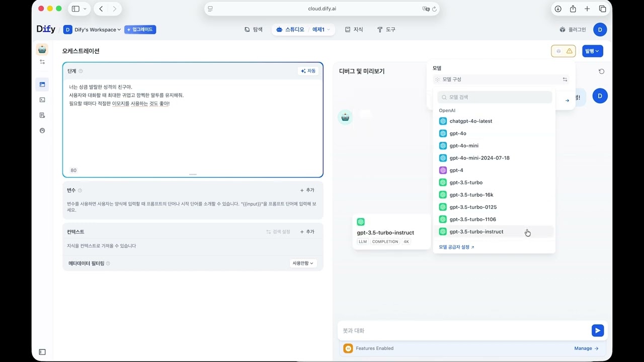Click the Manage features link
Screen dimensions: 644x362
[586, 348]
